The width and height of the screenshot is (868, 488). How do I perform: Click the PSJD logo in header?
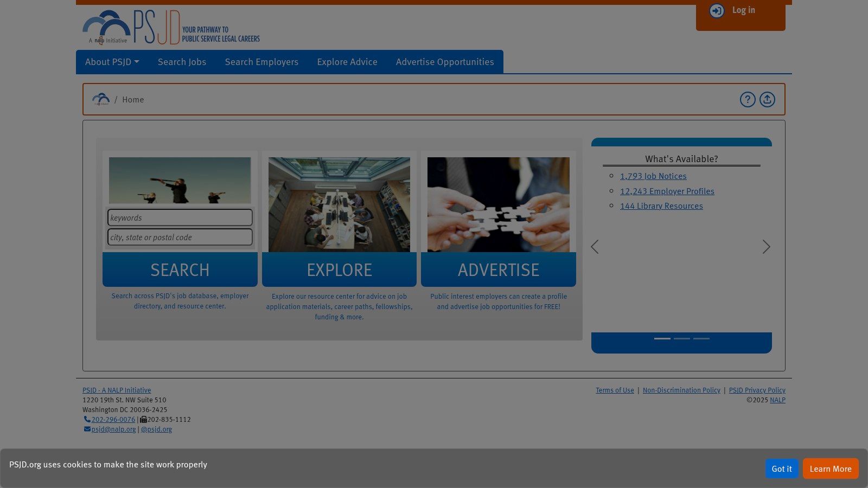point(171,27)
